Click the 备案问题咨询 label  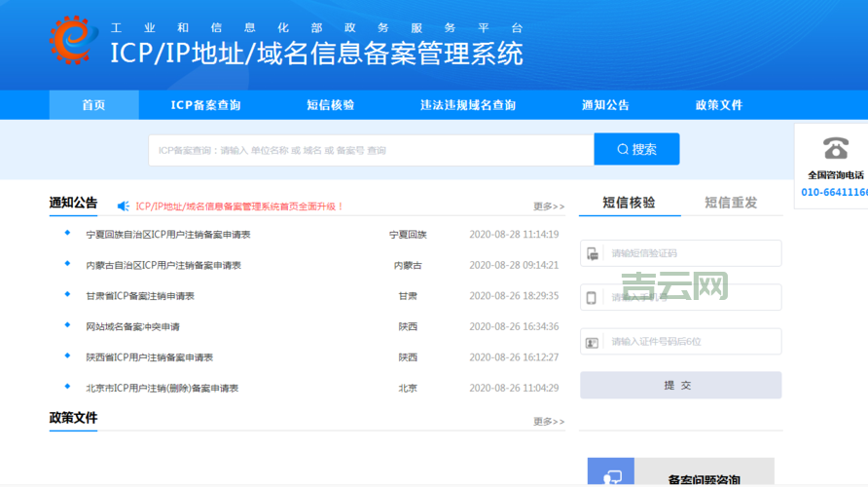click(x=705, y=479)
